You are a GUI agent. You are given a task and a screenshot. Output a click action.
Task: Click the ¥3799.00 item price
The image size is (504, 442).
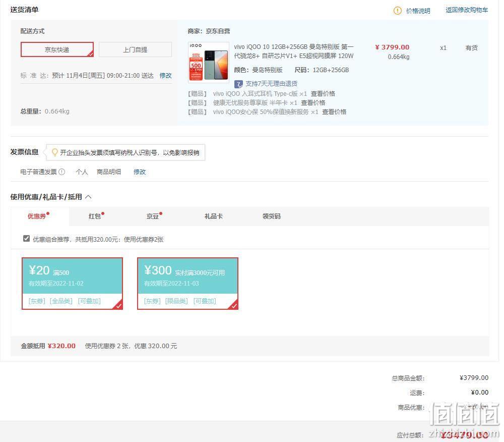point(392,47)
